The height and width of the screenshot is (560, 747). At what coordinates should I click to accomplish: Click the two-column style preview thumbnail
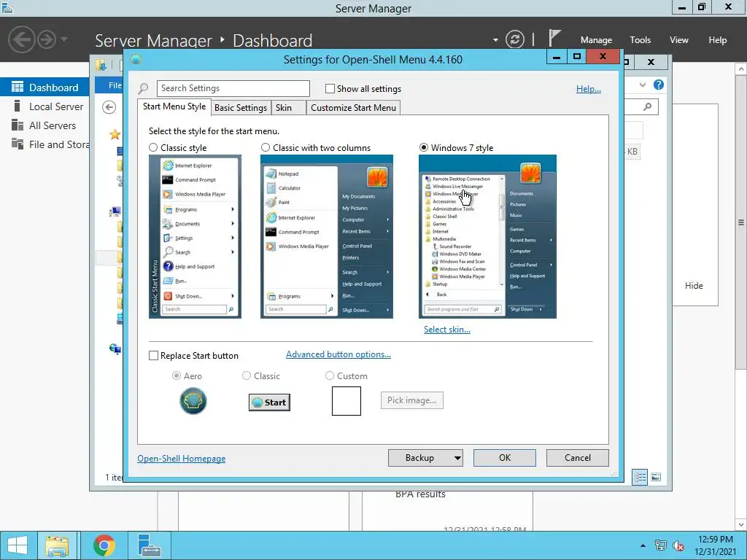[327, 237]
